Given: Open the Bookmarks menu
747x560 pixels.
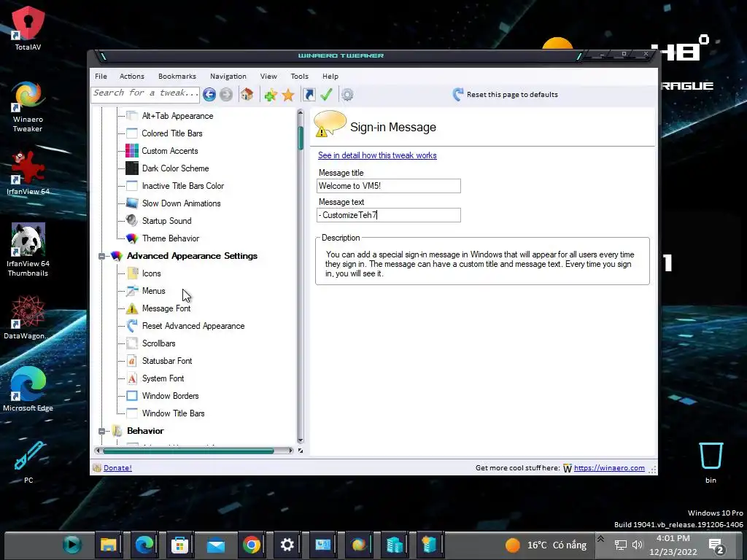Looking at the screenshot, I should point(177,76).
